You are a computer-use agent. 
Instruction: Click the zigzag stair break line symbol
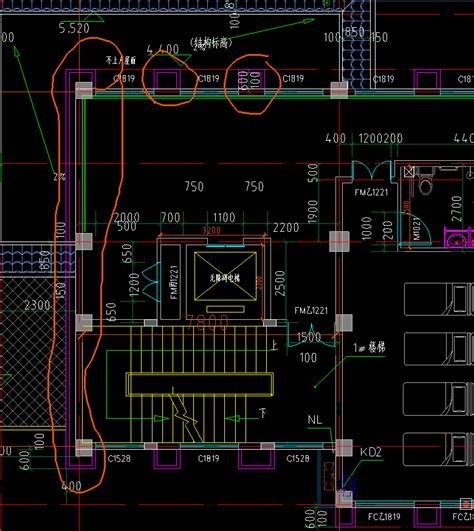pos(184,415)
